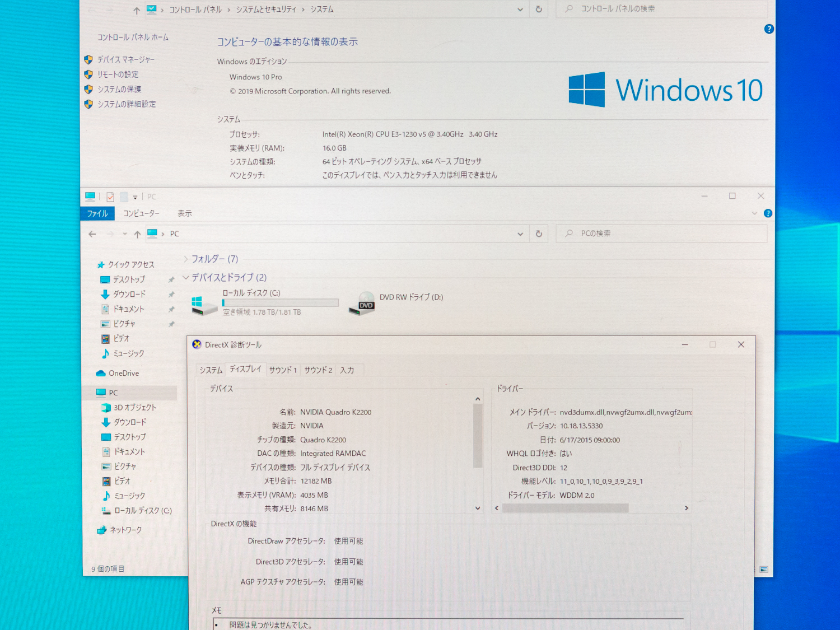Screen dimensions: 840x630
Task: Open 入力 tab in DirectX tool
Action: (x=347, y=370)
